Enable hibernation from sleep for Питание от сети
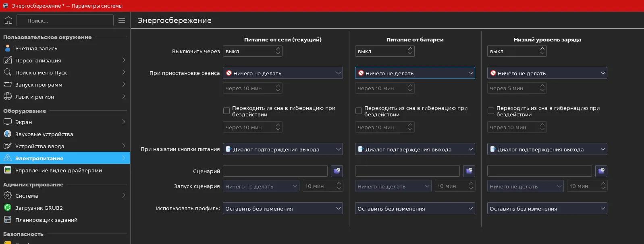 [226, 111]
